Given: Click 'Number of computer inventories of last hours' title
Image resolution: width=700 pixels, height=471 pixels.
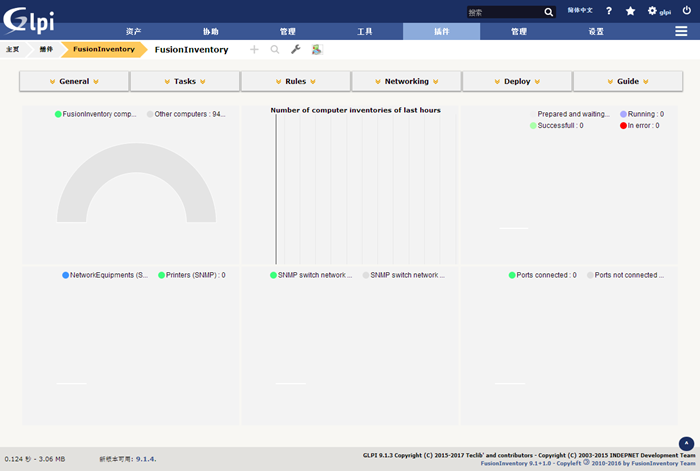Looking at the screenshot, I should (355, 110).
